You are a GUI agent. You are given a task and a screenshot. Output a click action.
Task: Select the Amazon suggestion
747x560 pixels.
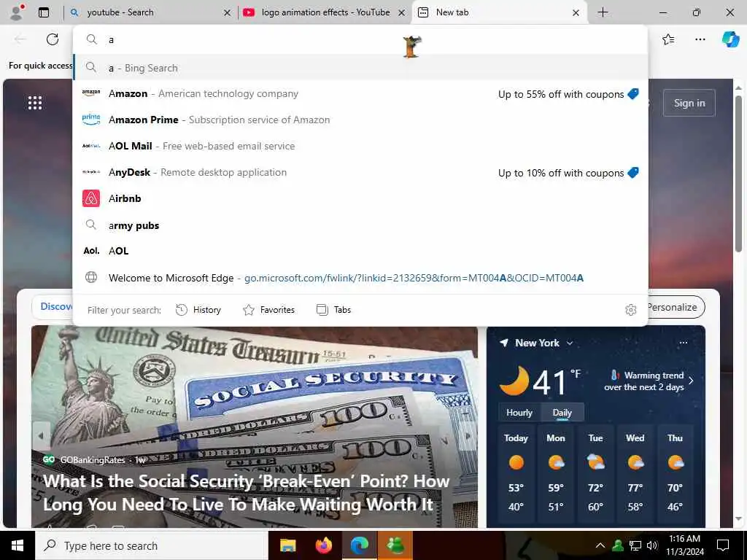click(360, 94)
